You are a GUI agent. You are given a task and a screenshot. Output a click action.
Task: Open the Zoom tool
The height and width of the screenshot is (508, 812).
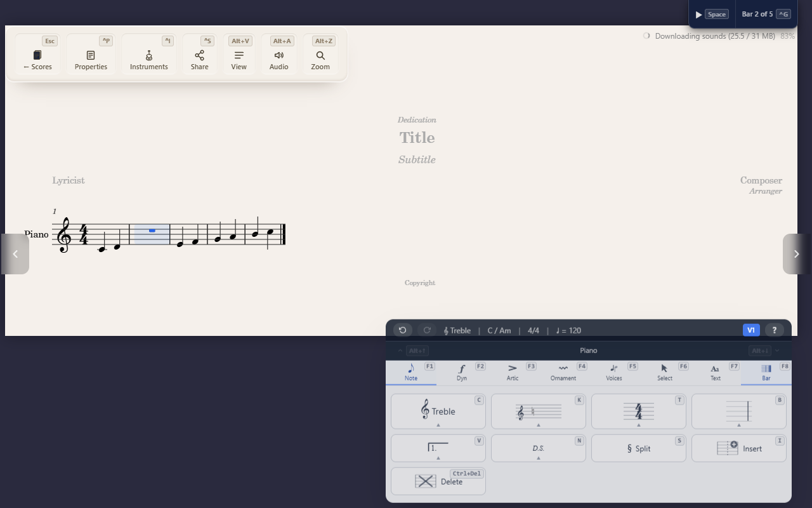(320, 55)
